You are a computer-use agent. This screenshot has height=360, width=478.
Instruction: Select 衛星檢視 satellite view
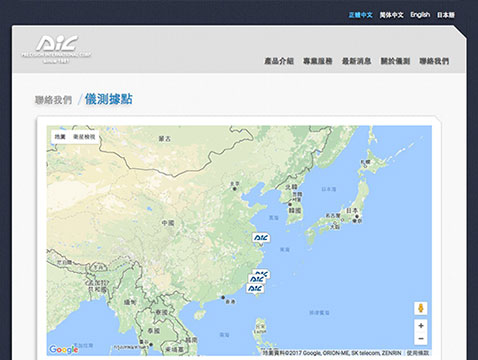coord(84,137)
